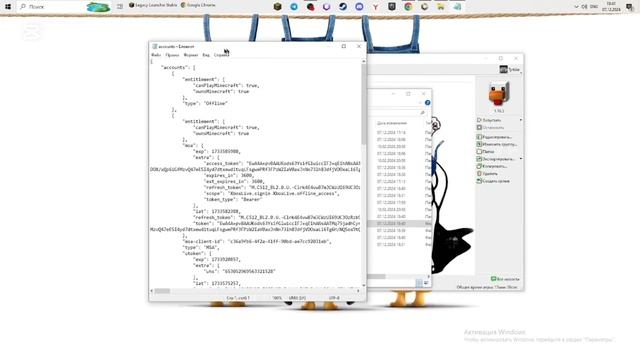Image resolution: width=640 pixels, height=360 pixels.
Task: Open the Steam icon in the taskbar
Action: (343, 7)
